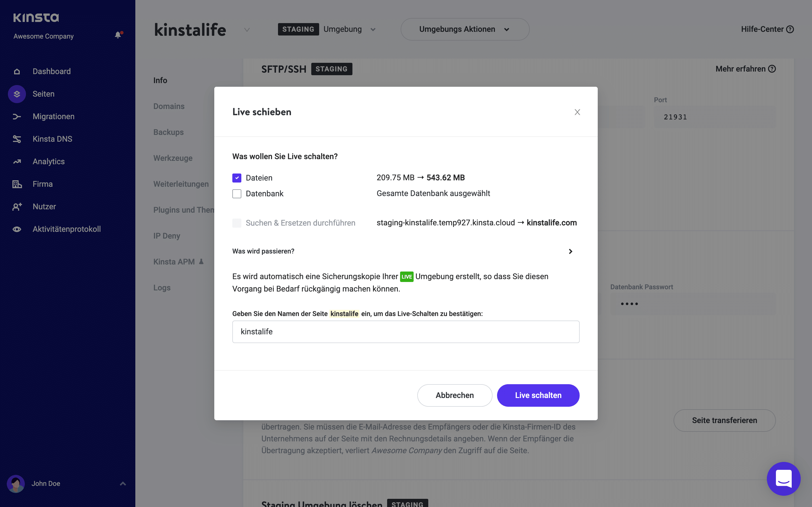Image resolution: width=812 pixels, height=507 pixels.
Task: Enable the Datenbank checkbox
Action: (237, 194)
